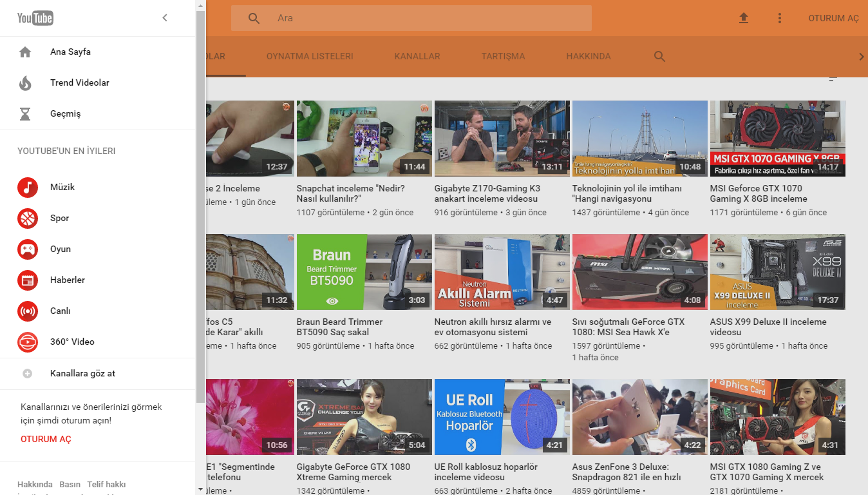
Task: Click Telif hakkı footer link
Action: (106, 485)
